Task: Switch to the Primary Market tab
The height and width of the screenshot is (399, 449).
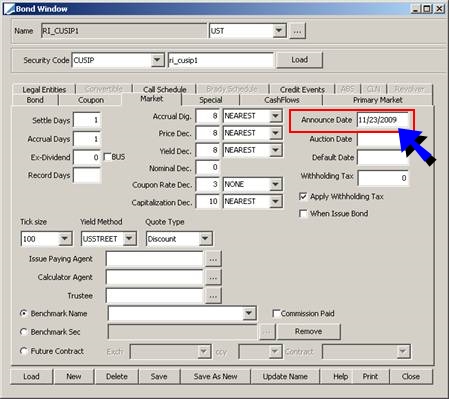Action: [x=378, y=100]
